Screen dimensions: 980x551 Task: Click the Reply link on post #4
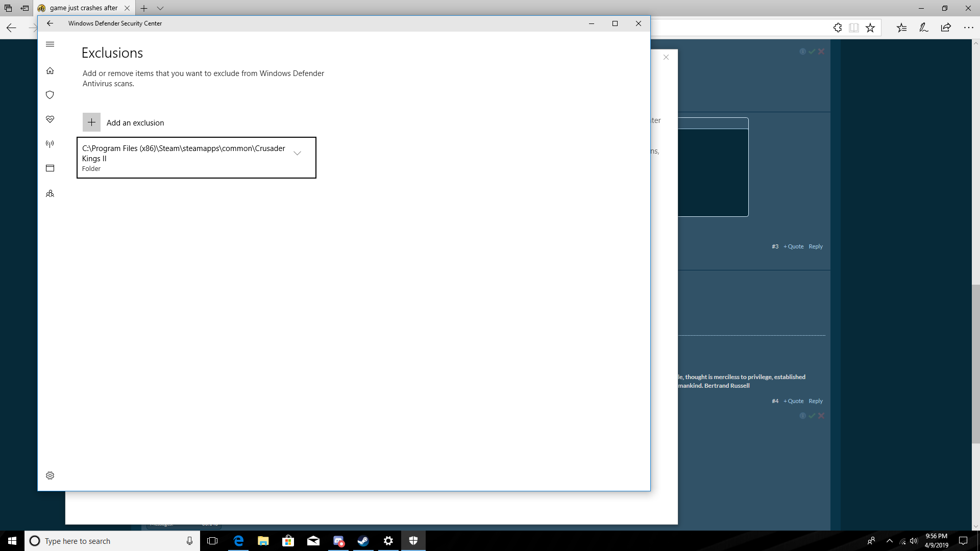click(816, 401)
